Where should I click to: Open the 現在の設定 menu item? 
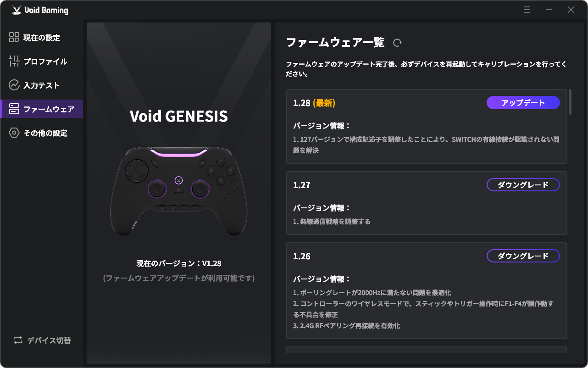41,38
